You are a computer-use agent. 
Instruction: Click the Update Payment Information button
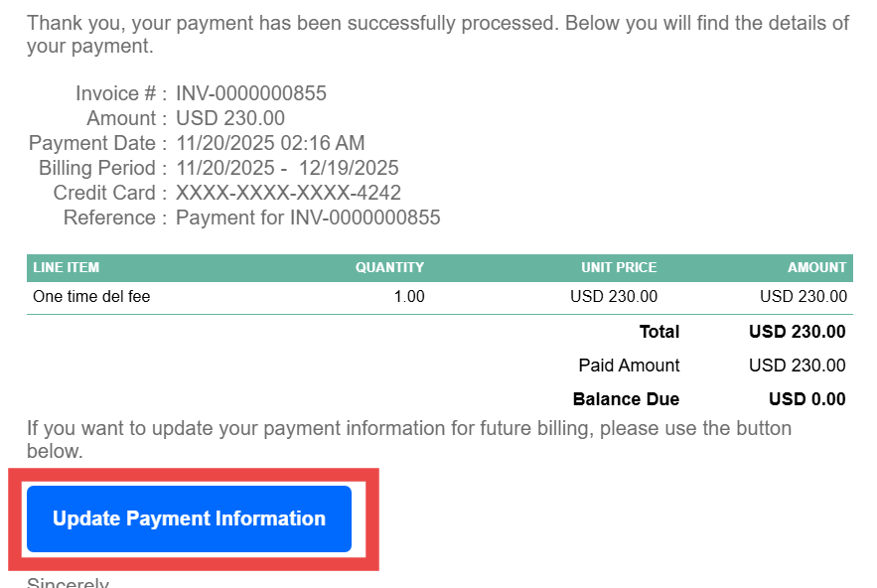pos(189,518)
